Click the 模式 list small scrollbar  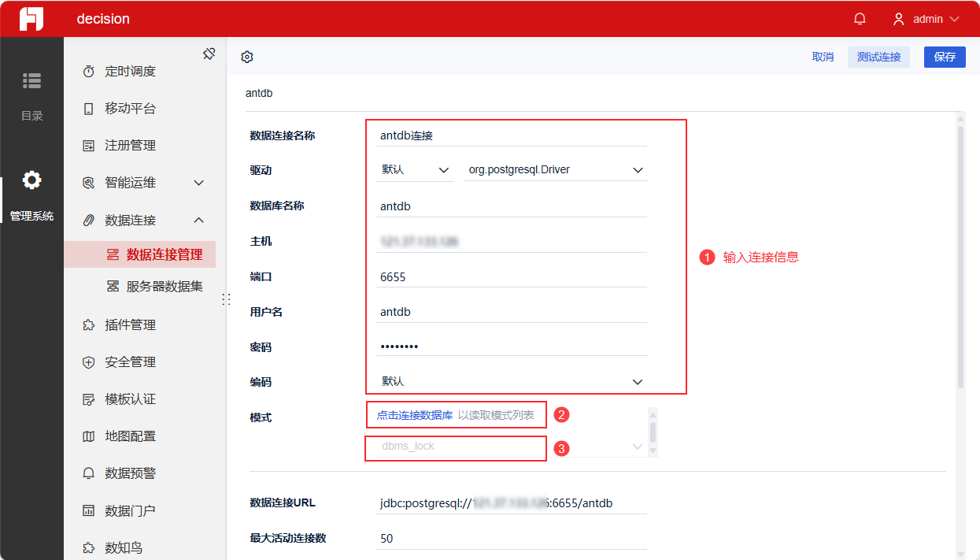point(653,432)
